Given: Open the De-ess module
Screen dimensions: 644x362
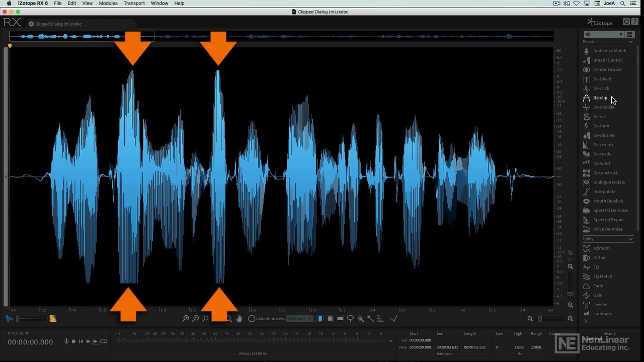Looking at the screenshot, I should pyautogui.click(x=595, y=117).
